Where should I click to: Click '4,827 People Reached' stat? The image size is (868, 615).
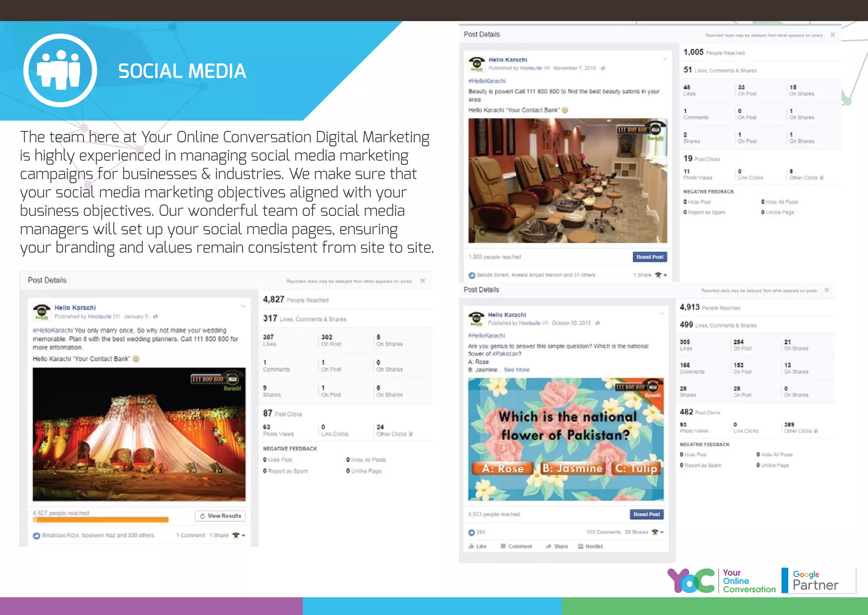(295, 299)
